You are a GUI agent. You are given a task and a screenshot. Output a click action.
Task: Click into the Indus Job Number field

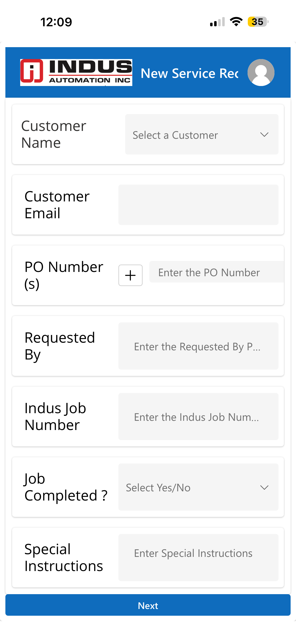tap(198, 417)
